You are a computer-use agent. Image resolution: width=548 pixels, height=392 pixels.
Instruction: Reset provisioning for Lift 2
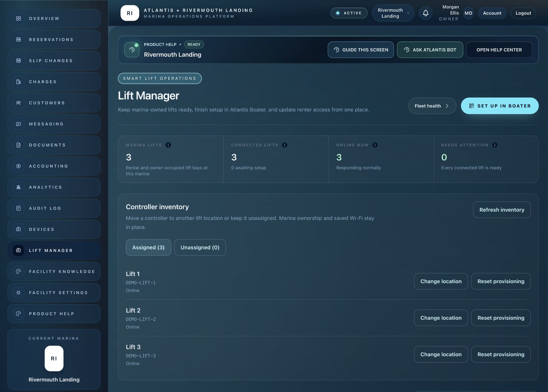click(501, 318)
